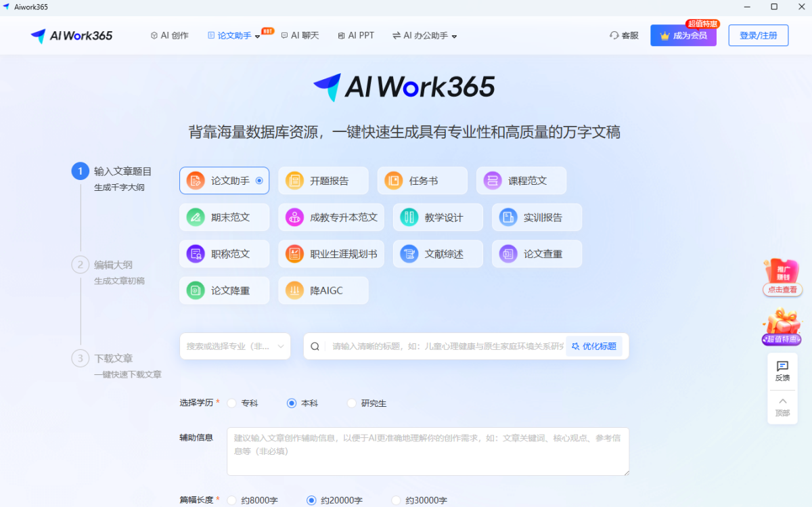Open the AI 创作 menu item
This screenshot has height=507, width=812.
point(169,35)
